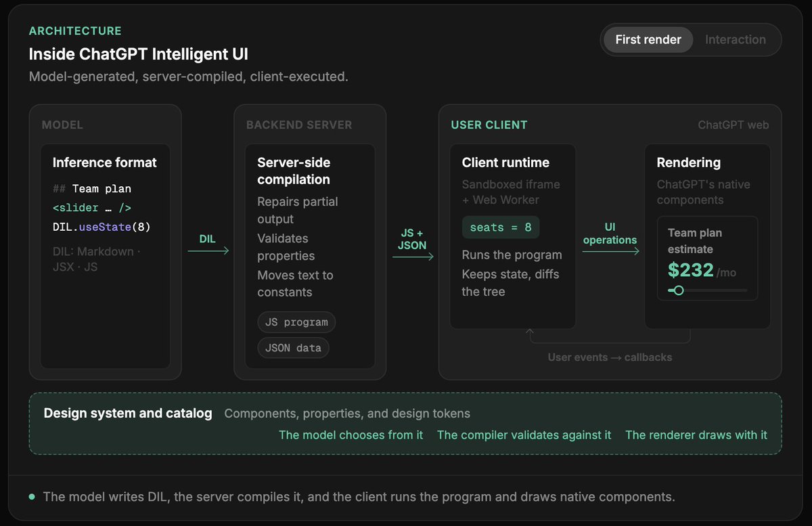Click 'Model-generated, server-compiled, client-executed.' subtitle

[x=189, y=76]
